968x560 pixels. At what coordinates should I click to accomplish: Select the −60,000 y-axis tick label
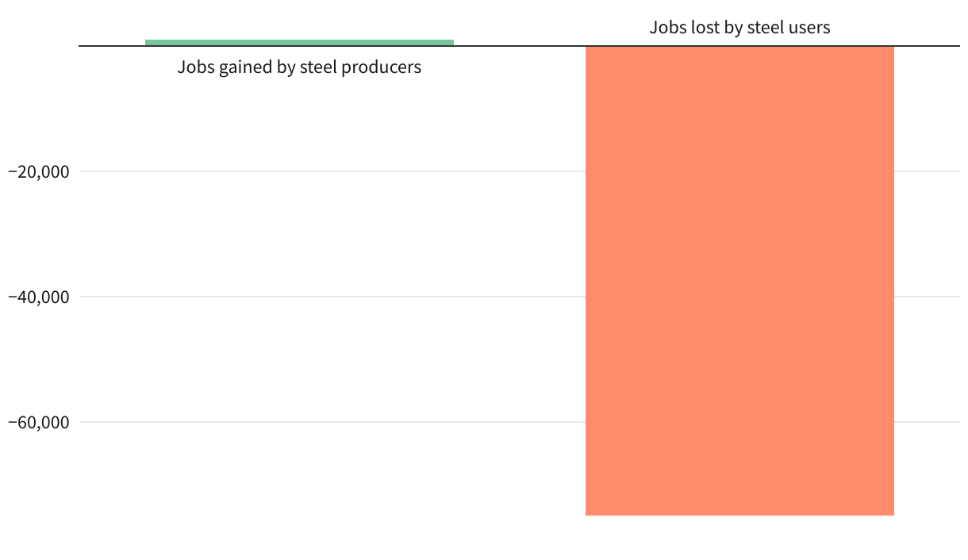[x=39, y=422]
